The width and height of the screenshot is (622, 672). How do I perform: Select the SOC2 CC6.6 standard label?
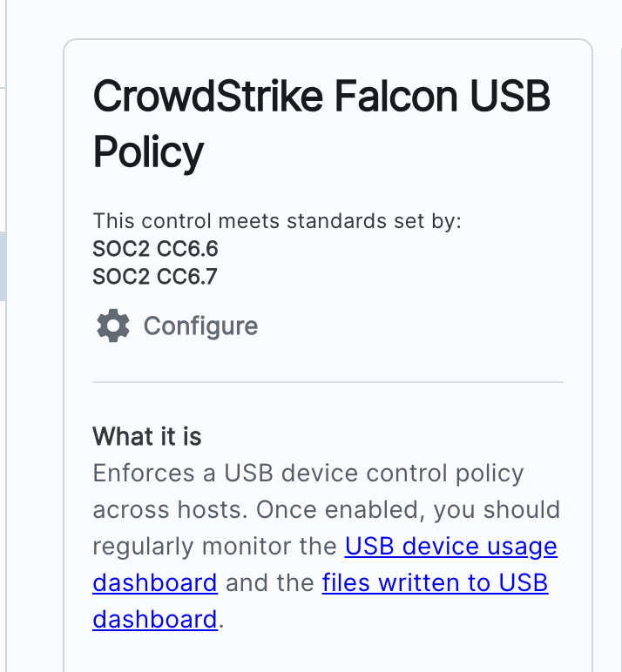pyautogui.click(x=155, y=249)
